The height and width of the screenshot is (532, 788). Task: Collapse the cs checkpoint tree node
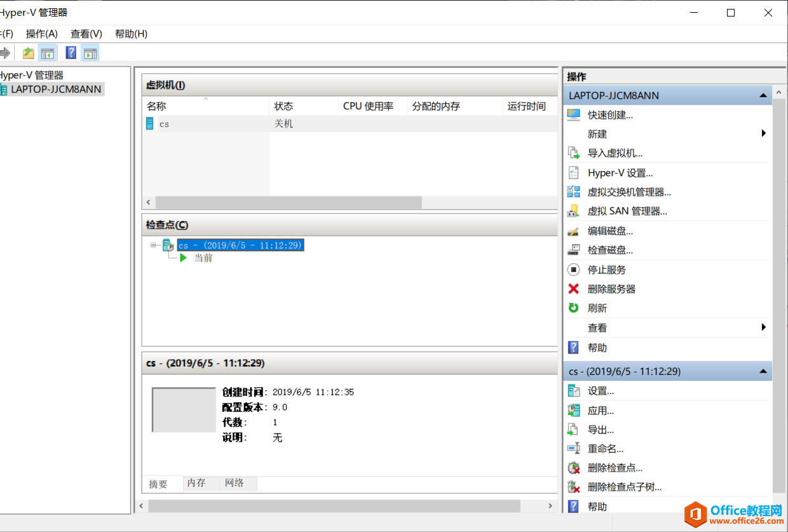153,245
